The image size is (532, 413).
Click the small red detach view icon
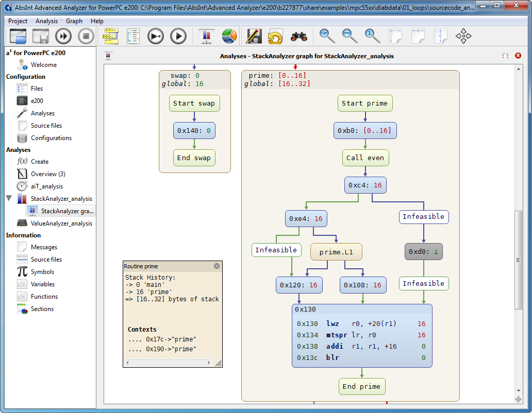505,56
